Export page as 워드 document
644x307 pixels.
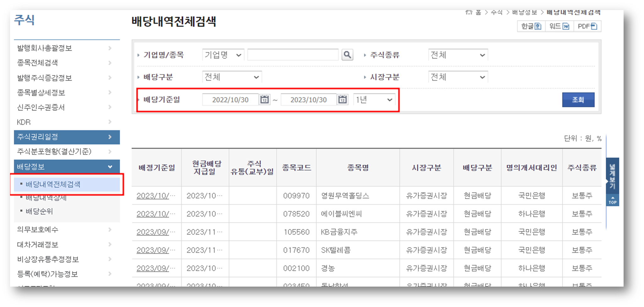560,26
